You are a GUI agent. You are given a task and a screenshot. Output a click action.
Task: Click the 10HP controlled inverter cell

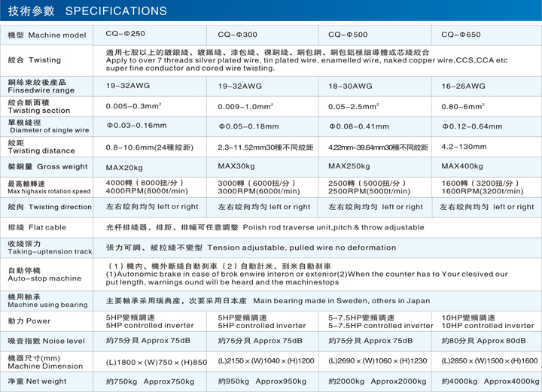[488, 325]
